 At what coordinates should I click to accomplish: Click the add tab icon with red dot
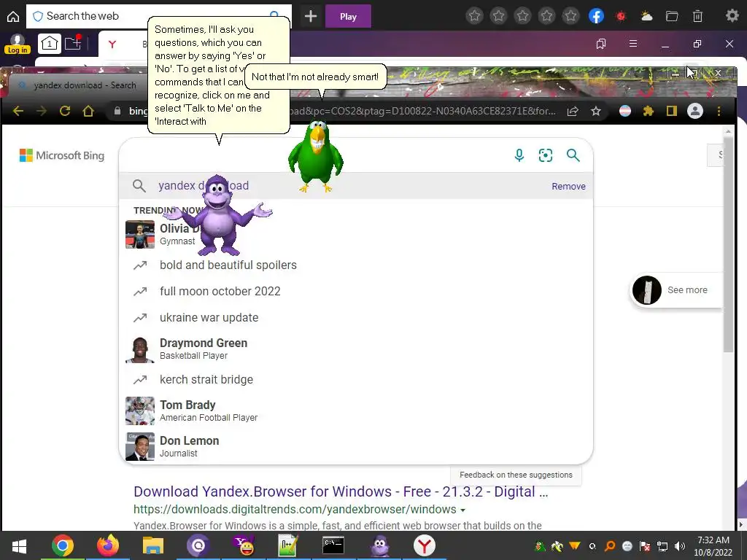pos(73,43)
